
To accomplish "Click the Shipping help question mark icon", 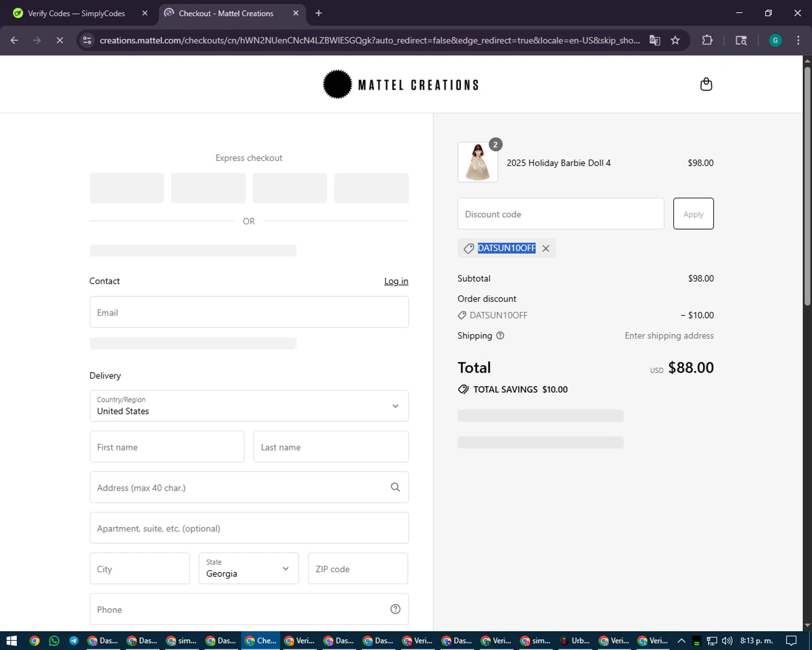I will pyautogui.click(x=500, y=336).
